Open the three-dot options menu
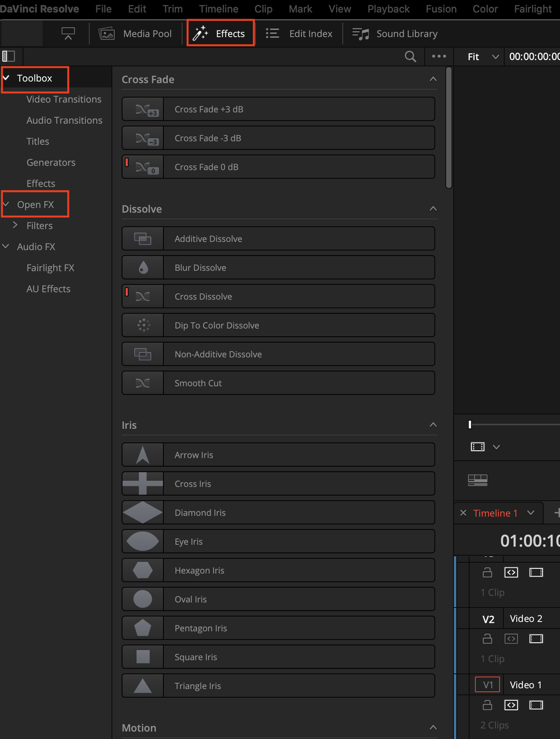 [439, 56]
